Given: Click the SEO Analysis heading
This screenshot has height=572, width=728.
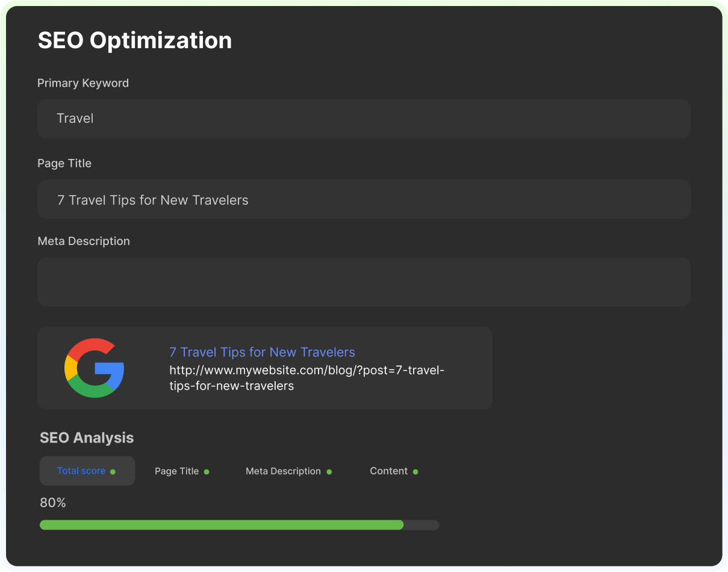Looking at the screenshot, I should coord(87,438).
